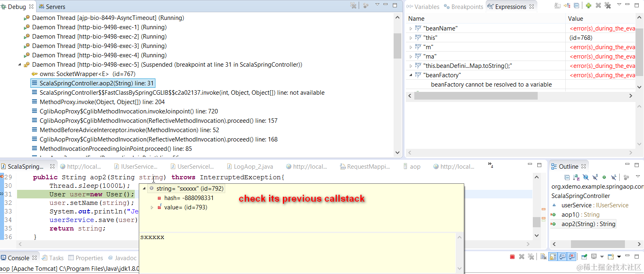Collapse all in the Expressions view
Image resolution: width=644 pixels, height=274 pixels.
[x=576, y=5]
